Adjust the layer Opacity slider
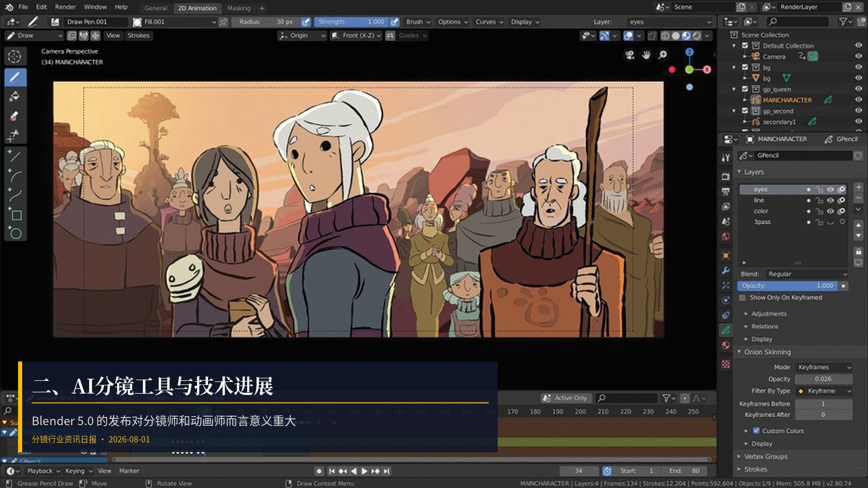Viewport: 868px width, 488px height. [x=787, y=286]
